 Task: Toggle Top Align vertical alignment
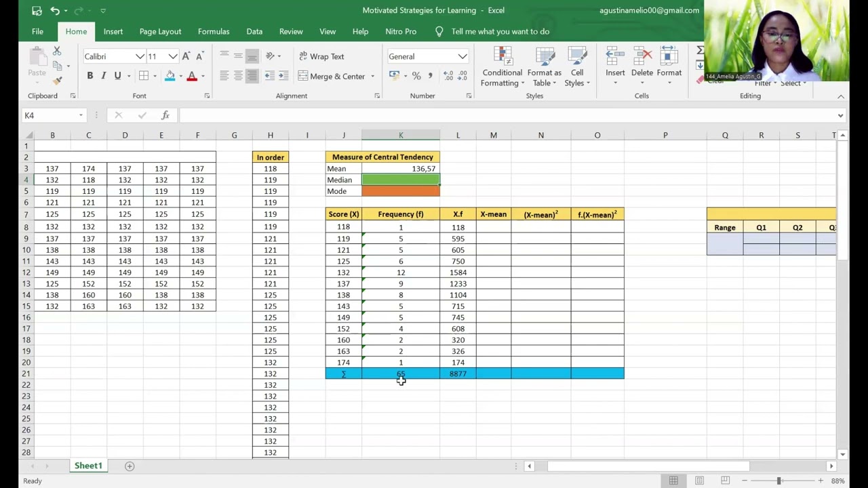(x=224, y=56)
